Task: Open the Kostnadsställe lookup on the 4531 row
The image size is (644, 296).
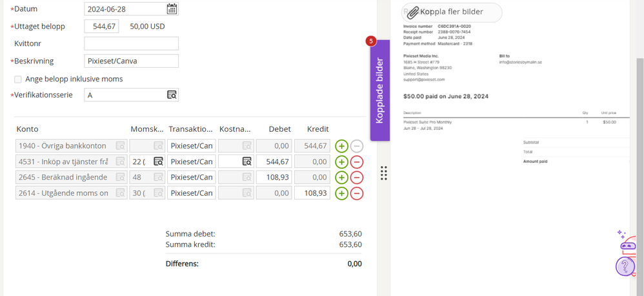Action: coord(247,162)
